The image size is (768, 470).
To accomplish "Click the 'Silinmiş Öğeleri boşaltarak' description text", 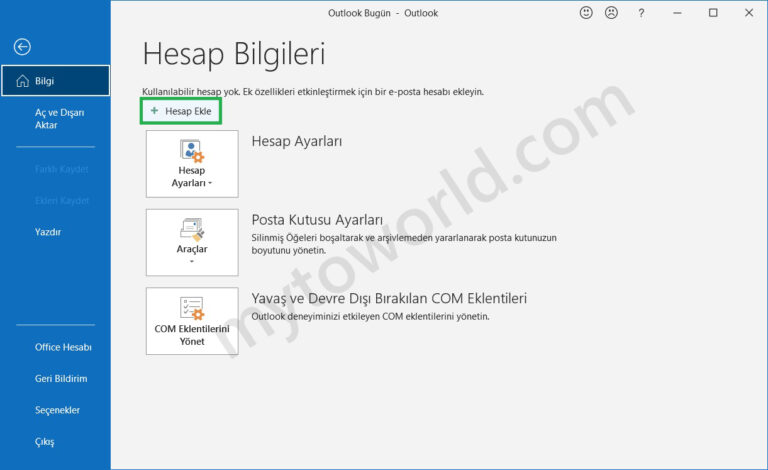I will click(x=404, y=244).
